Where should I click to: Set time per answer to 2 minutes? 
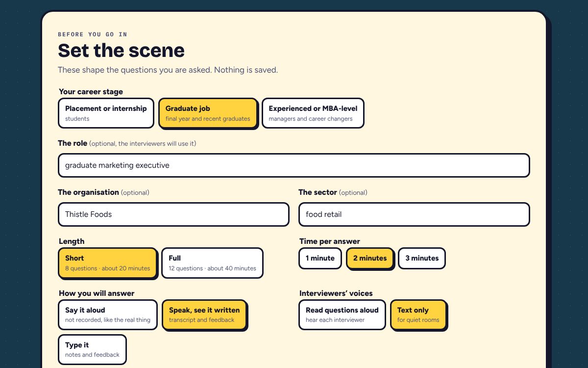(370, 259)
